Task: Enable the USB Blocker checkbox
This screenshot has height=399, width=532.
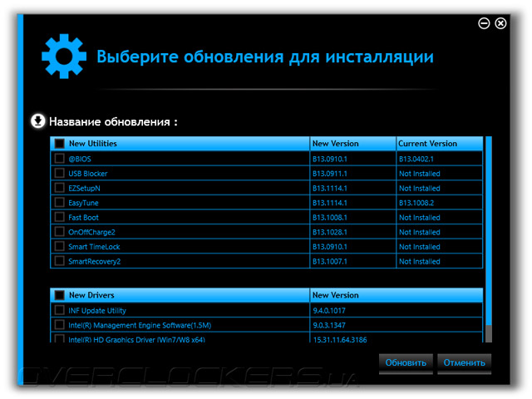Action: (x=59, y=173)
